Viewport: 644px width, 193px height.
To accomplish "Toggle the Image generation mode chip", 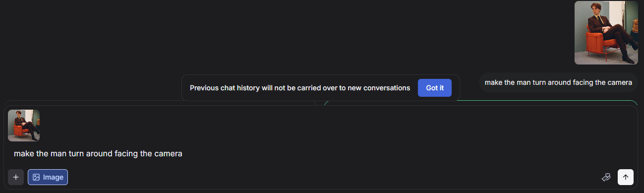I will (x=48, y=177).
